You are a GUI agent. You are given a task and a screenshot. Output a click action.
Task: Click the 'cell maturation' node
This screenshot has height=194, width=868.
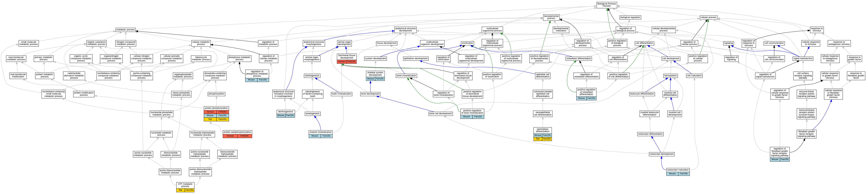click(x=694, y=76)
